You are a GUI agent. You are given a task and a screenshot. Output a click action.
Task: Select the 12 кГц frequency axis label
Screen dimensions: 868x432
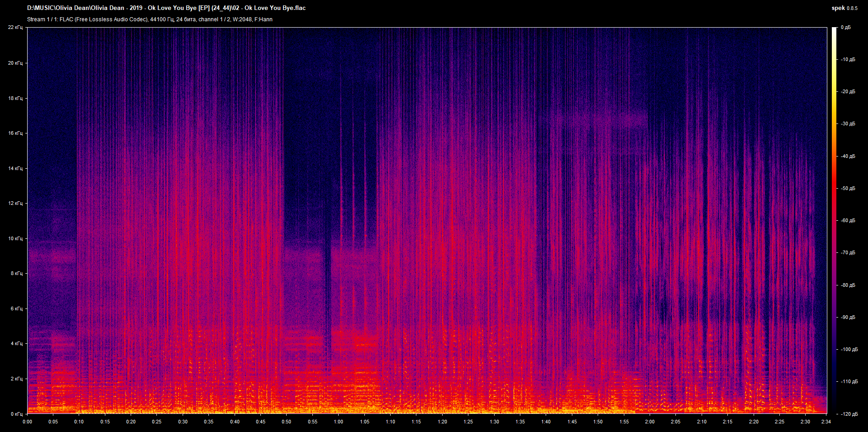coord(15,203)
